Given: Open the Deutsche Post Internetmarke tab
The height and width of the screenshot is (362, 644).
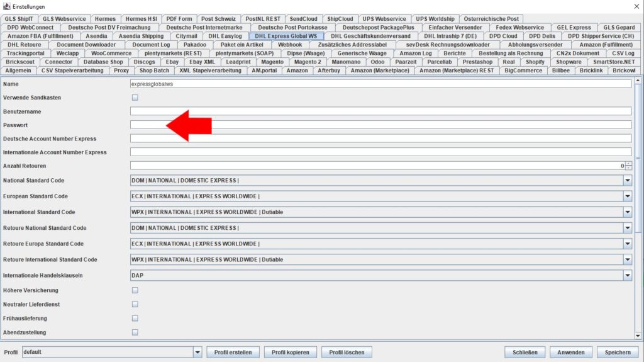Looking at the screenshot, I should click(204, 28).
